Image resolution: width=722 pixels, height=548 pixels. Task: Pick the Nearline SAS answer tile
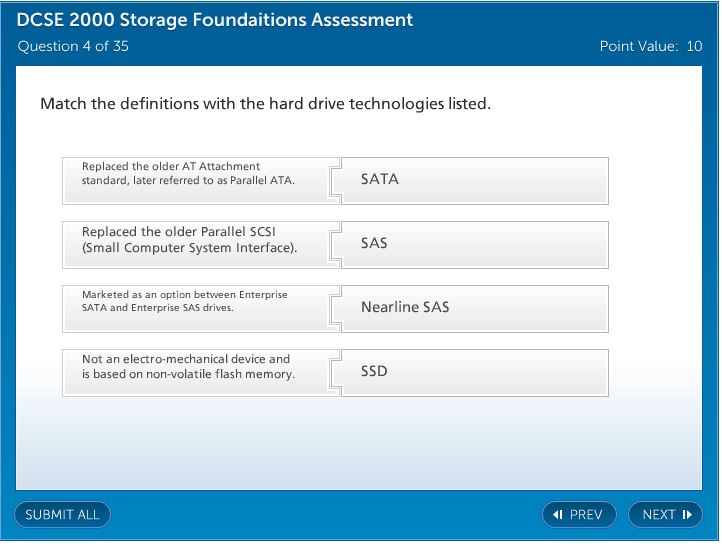(475, 308)
